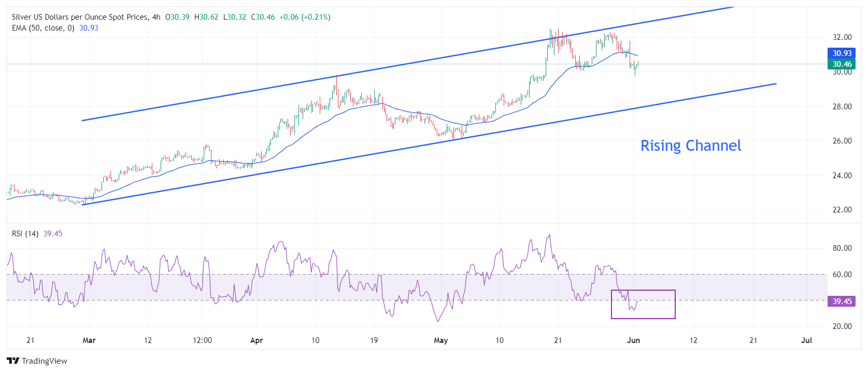Select the blue 30.93 EMA price tag
This screenshot has width=868, height=372.
click(x=842, y=53)
